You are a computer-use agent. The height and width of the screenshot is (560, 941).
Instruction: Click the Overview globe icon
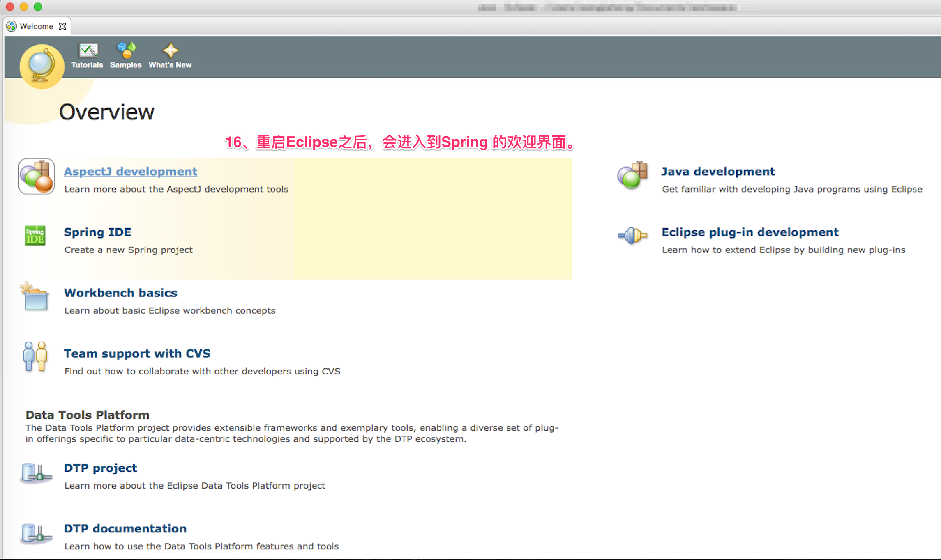pos(42,66)
